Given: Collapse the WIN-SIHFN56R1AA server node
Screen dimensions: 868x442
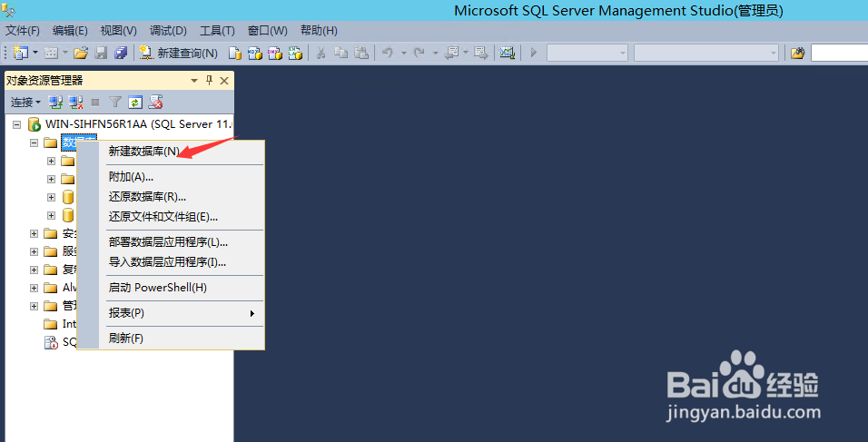Looking at the screenshot, I should (x=16, y=124).
